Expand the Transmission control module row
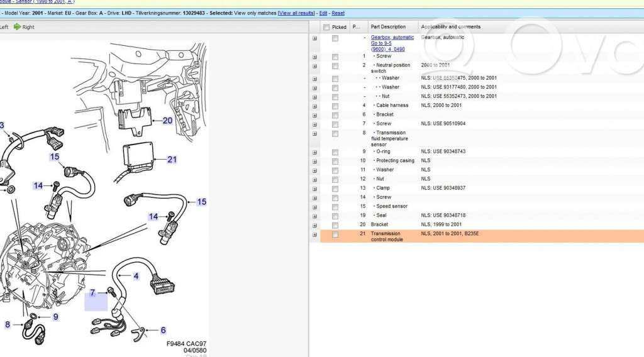The width and height of the screenshot is (644, 357). pyautogui.click(x=314, y=234)
